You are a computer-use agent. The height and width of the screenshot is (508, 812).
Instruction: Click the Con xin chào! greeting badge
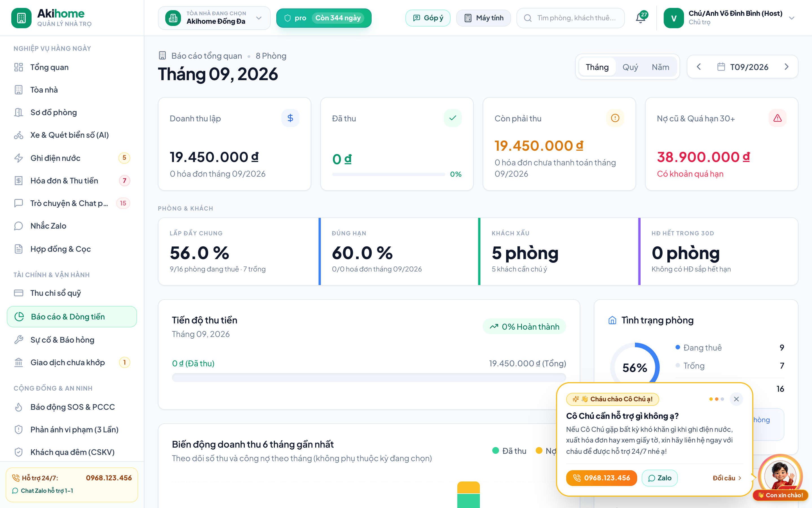780,495
